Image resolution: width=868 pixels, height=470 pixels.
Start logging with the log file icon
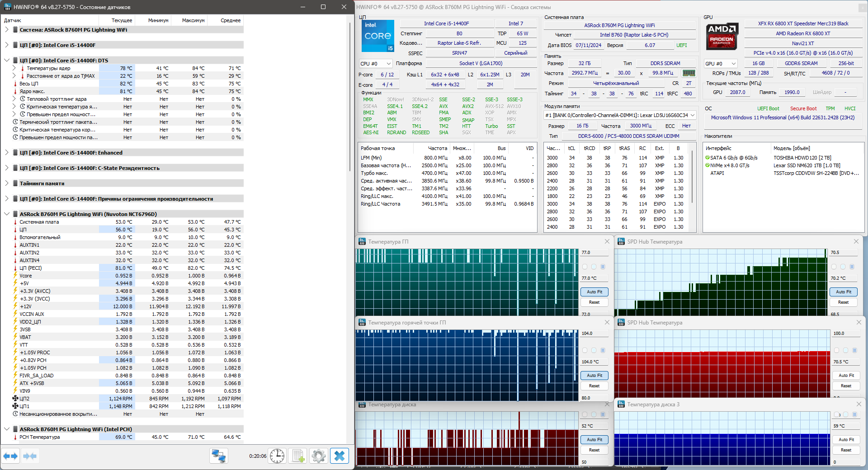tap(298, 456)
